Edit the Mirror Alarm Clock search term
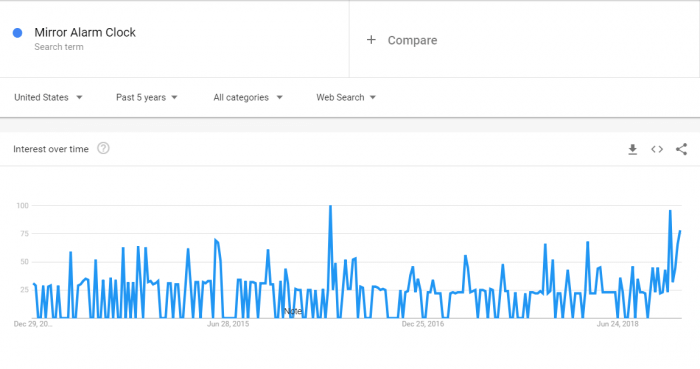The width and height of the screenshot is (700, 369). (85, 33)
